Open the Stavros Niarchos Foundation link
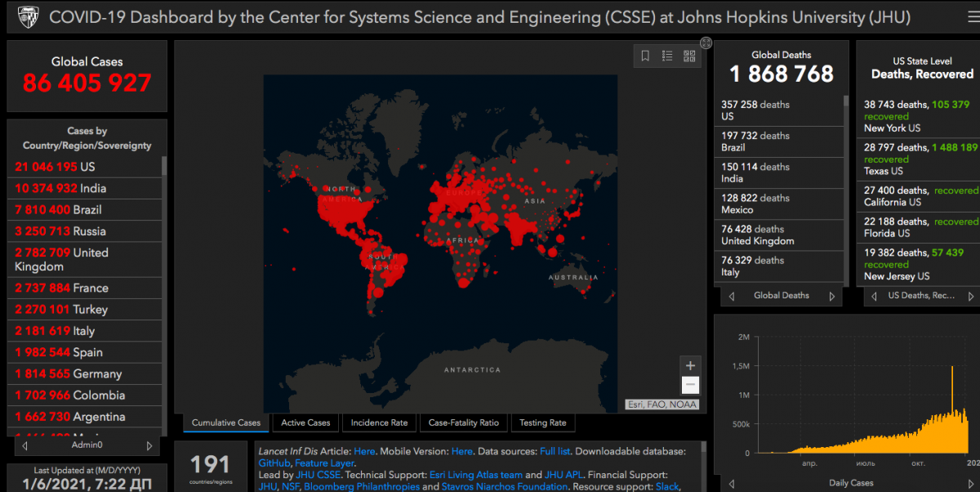Image resolution: width=980 pixels, height=492 pixels. tap(505, 486)
